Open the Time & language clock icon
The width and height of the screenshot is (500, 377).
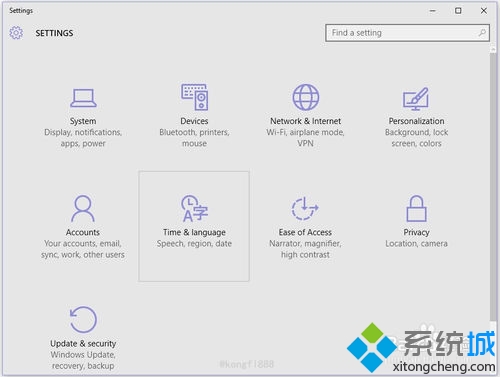195,209
